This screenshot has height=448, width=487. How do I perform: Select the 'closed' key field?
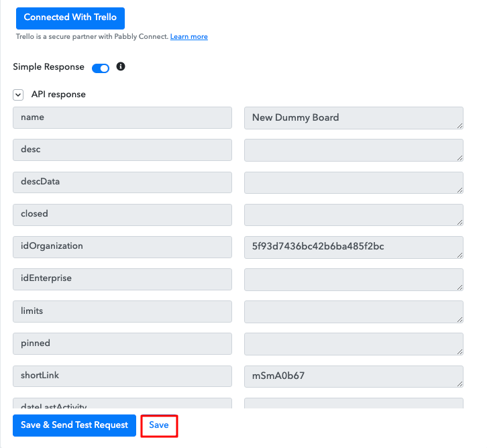point(122,215)
